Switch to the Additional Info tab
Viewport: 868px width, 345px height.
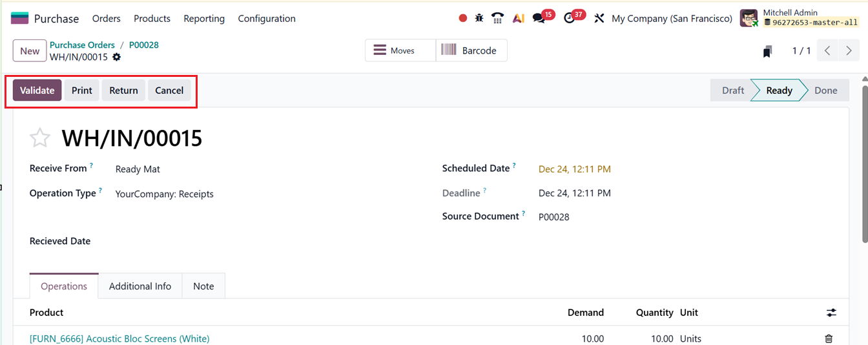(x=140, y=286)
